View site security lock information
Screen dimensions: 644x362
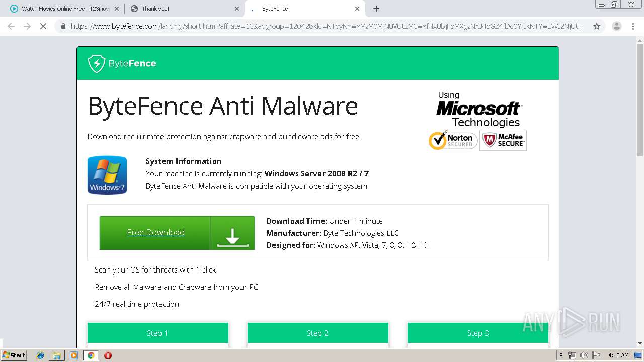tap(63, 26)
